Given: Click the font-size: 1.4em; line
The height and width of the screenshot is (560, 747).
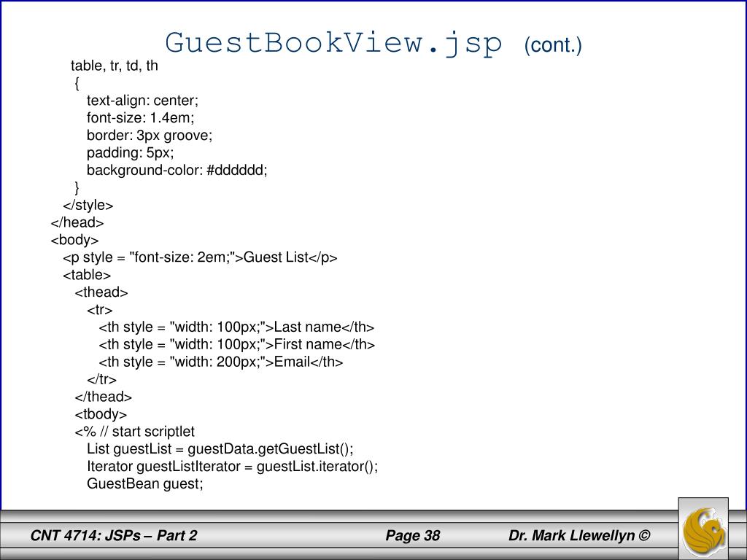Looking at the screenshot, I should (x=141, y=117).
